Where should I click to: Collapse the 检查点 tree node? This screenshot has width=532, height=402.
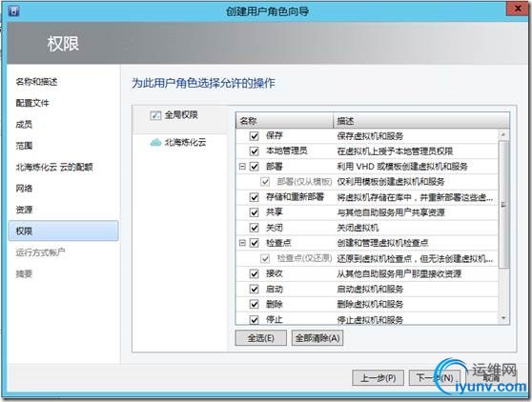[242, 243]
